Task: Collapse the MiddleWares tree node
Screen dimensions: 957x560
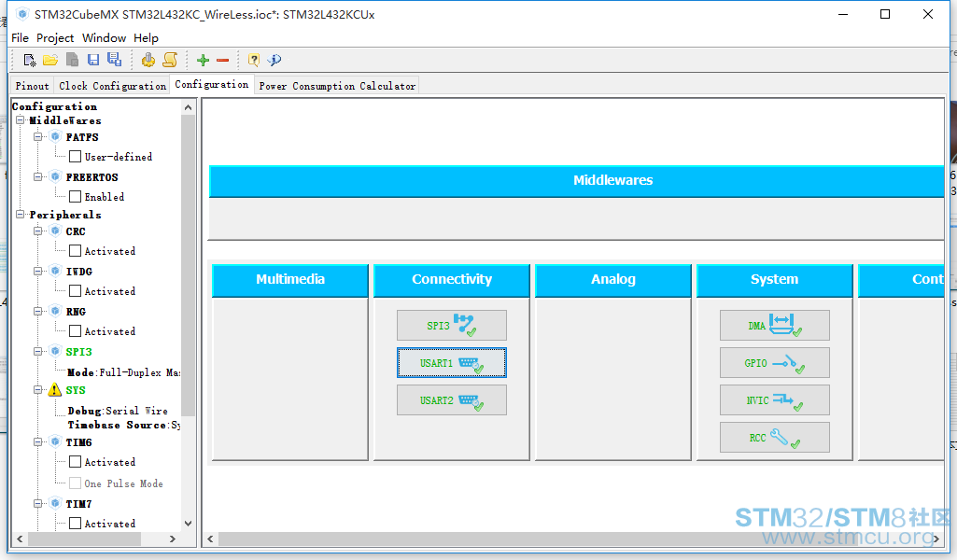Action: pos(21,120)
